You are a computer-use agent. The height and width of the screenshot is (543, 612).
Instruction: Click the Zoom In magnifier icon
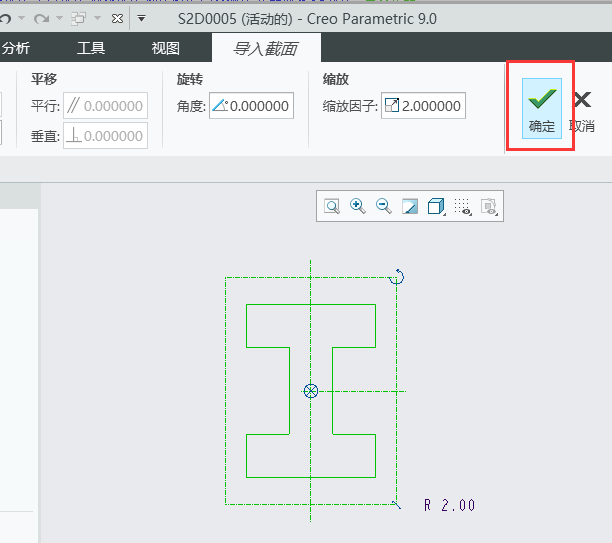coord(358,206)
